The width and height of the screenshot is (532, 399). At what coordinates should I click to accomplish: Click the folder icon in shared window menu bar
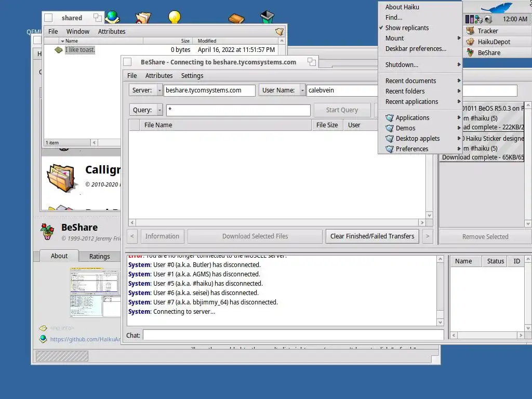click(x=279, y=32)
